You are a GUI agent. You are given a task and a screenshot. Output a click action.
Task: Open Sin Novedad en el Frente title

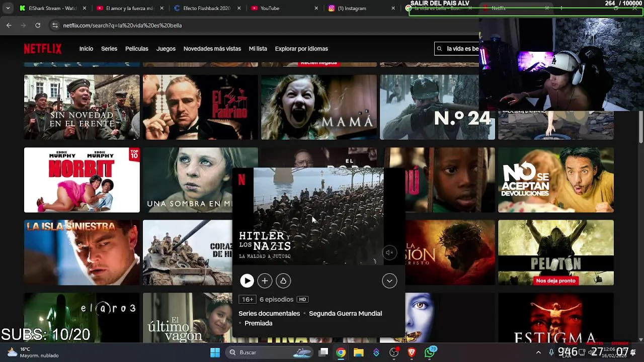pos(82,107)
